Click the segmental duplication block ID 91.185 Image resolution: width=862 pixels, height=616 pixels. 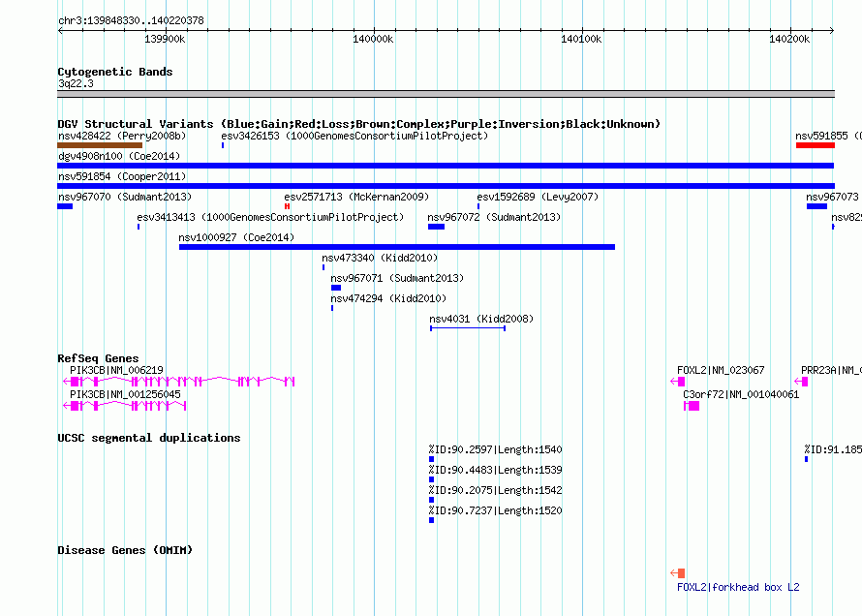point(807,459)
